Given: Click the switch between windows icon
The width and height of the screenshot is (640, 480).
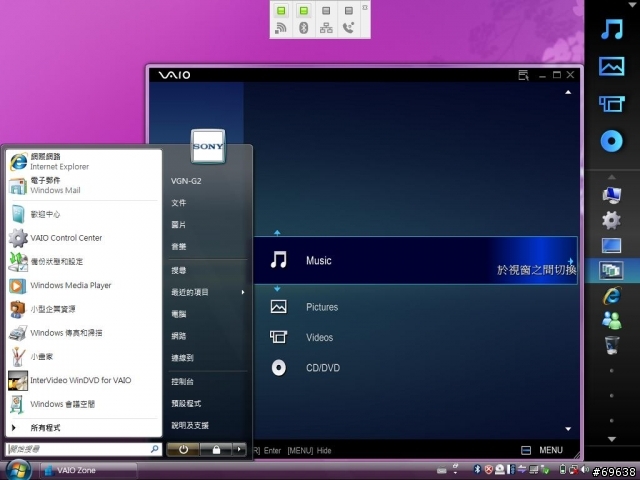Looking at the screenshot, I should [x=611, y=270].
